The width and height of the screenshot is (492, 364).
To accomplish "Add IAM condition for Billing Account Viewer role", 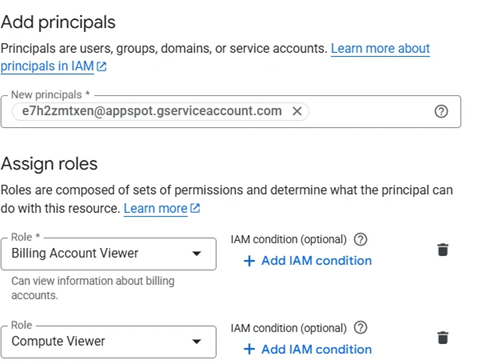I will (x=308, y=261).
